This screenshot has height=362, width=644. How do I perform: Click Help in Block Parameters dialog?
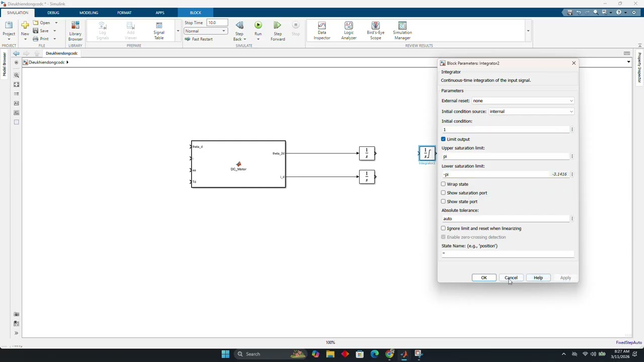tap(538, 278)
